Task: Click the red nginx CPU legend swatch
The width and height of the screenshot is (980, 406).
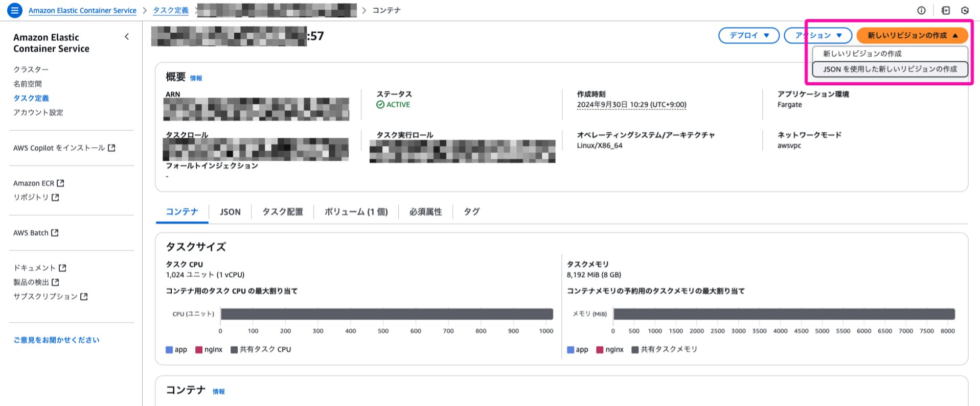Action: coord(199,350)
